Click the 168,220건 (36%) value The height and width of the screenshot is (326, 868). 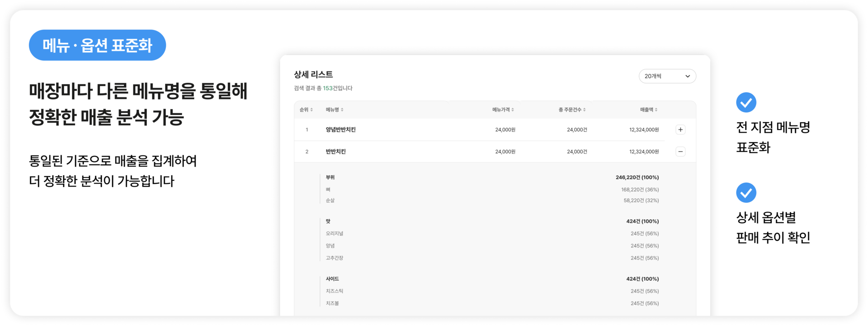[x=640, y=190]
